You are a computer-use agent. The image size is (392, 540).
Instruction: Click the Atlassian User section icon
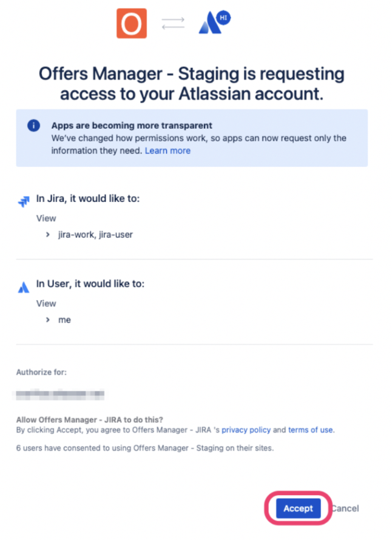[x=24, y=287]
